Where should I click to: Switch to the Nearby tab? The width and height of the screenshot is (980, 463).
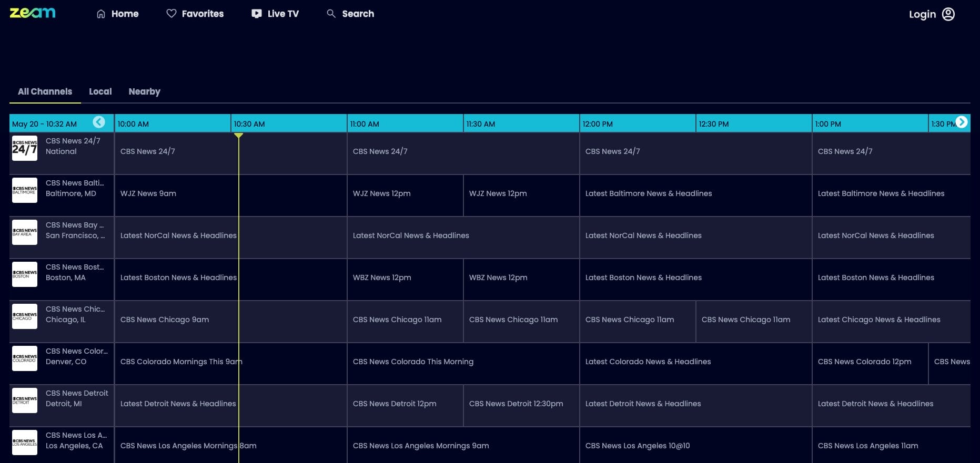point(145,91)
